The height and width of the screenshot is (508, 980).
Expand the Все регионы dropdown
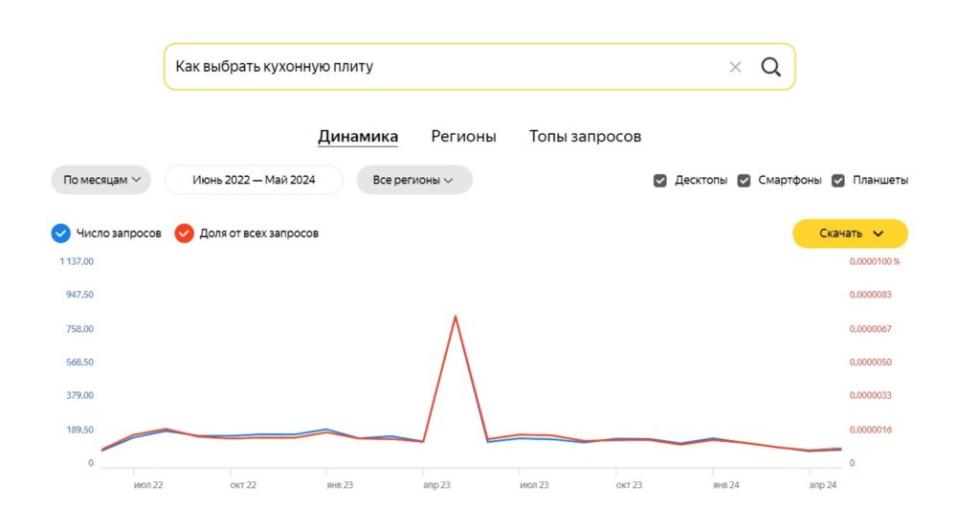[413, 180]
